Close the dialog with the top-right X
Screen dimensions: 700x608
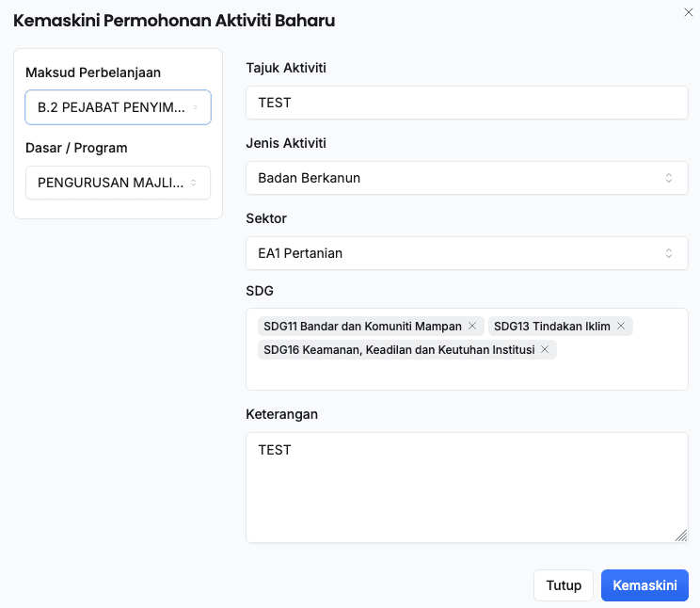click(x=688, y=10)
